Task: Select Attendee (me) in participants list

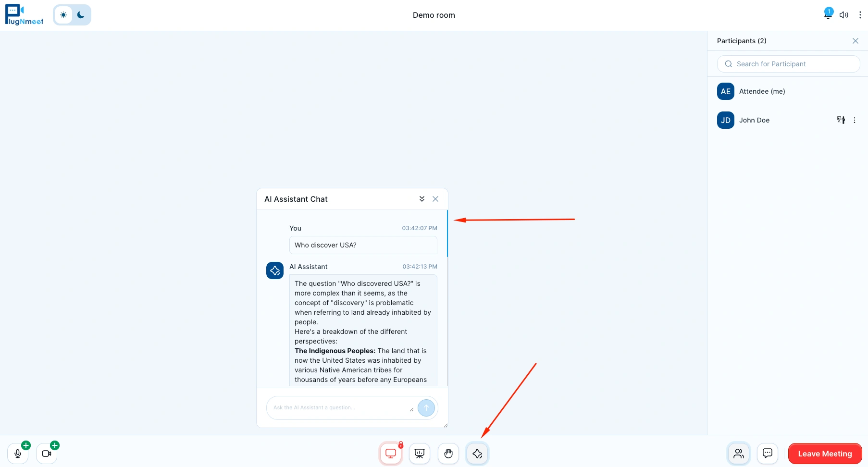Action: (762, 91)
